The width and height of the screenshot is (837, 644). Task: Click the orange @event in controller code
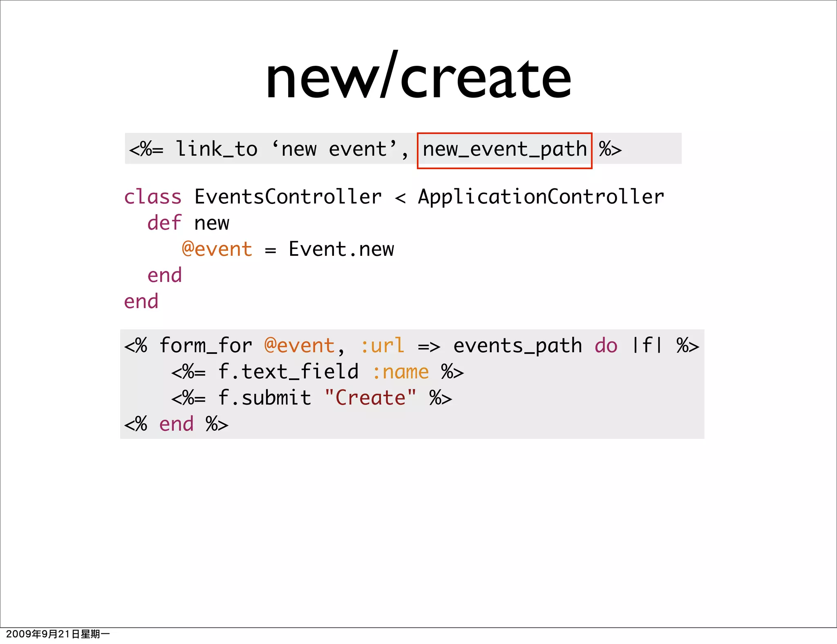(x=217, y=249)
